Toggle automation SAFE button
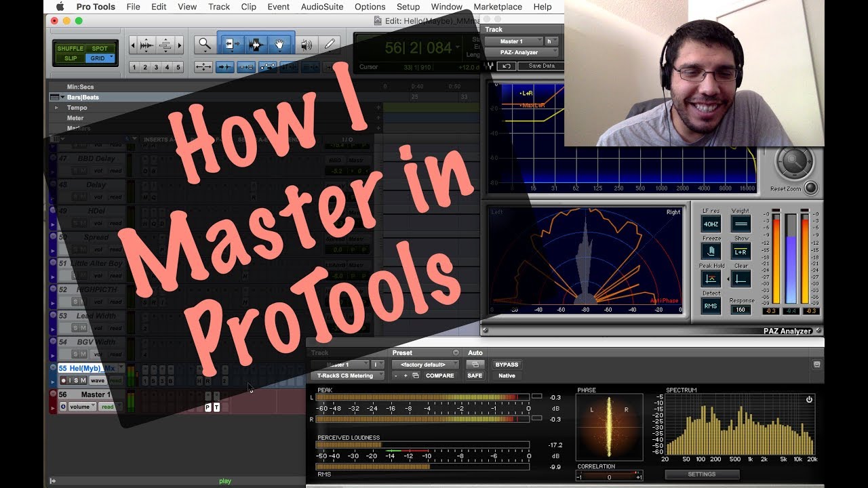The image size is (868, 488). pyautogui.click(x=475, y=375)
